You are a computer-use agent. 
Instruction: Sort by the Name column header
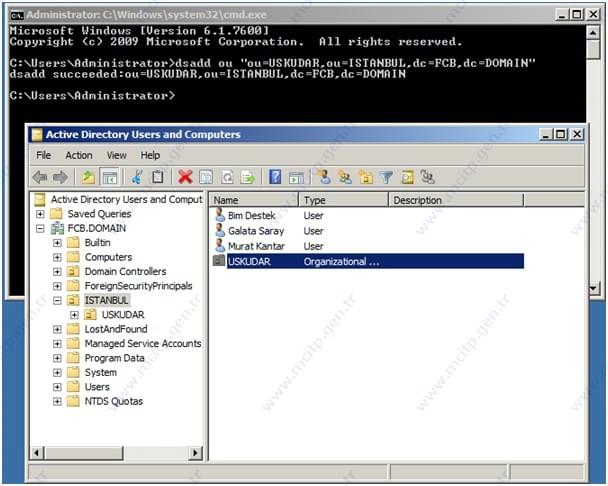254,200
